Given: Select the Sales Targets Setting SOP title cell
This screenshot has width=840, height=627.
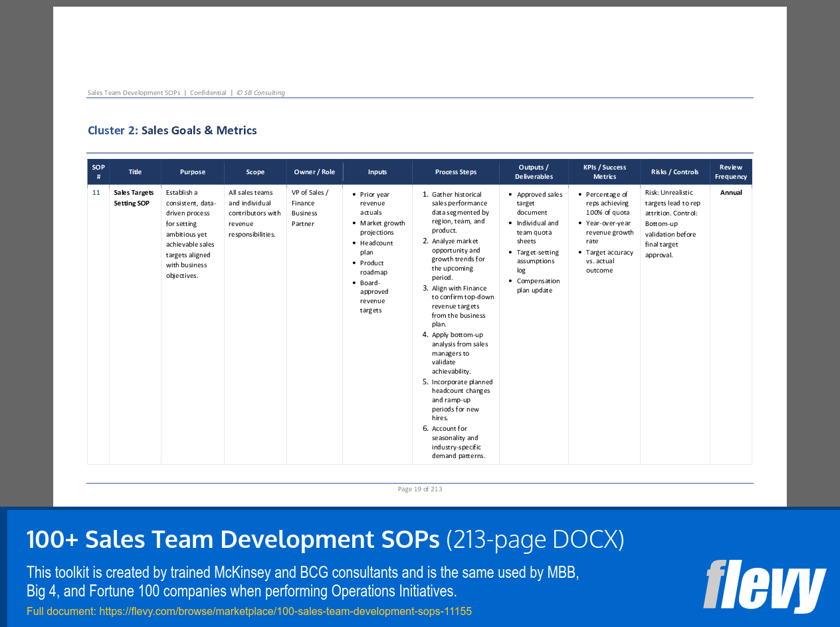Looking at the screenshot, I should click(133, 197).
